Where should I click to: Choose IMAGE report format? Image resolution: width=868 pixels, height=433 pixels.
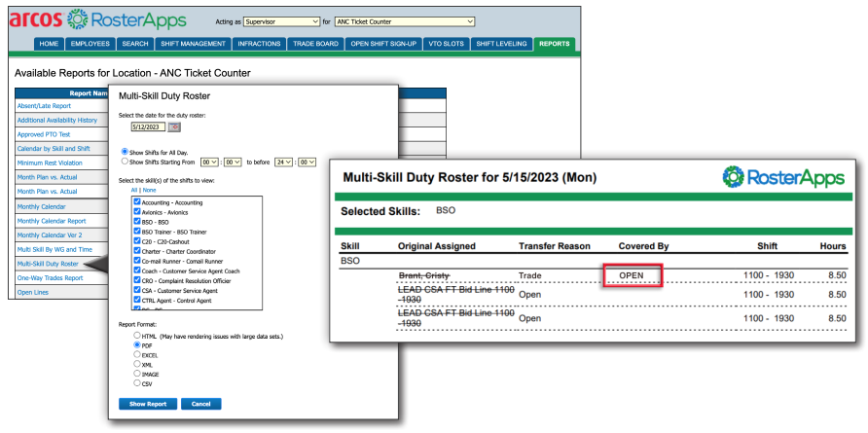point(137,374)
